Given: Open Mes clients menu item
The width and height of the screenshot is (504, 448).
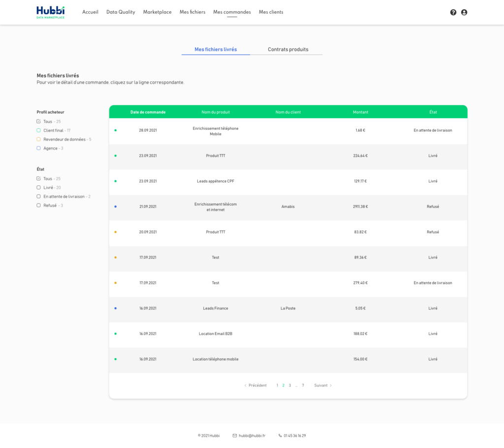Looking at the screenshot, I should 271,12.
